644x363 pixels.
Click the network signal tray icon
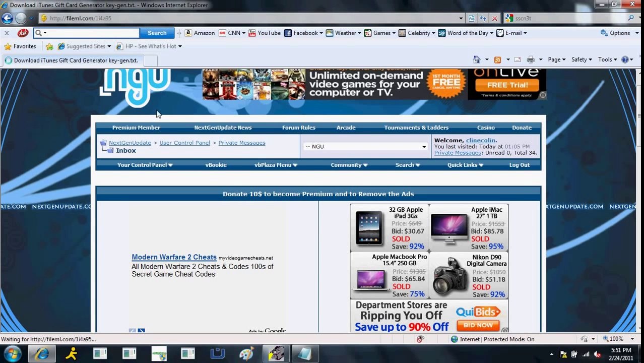tap(586, 354)
